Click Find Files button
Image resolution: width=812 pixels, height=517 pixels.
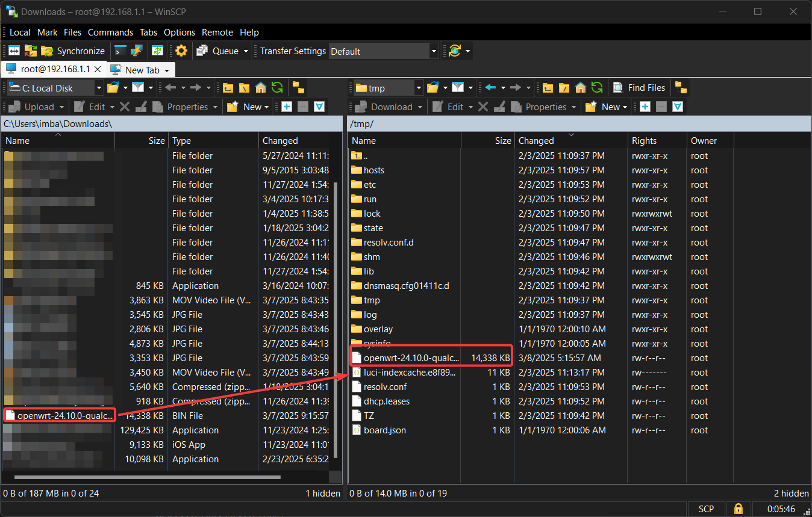(x=639, y=88)
